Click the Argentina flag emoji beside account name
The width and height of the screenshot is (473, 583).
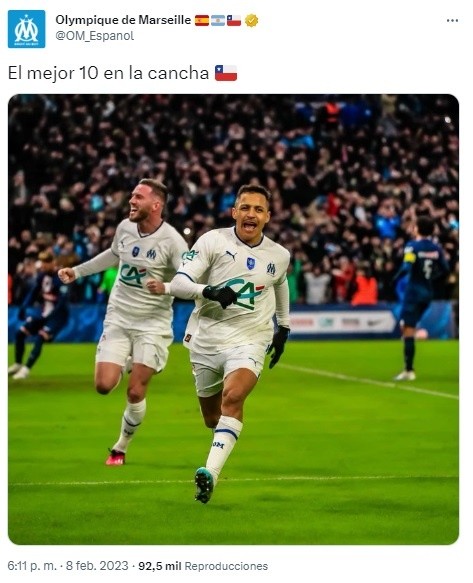point(218,20)
